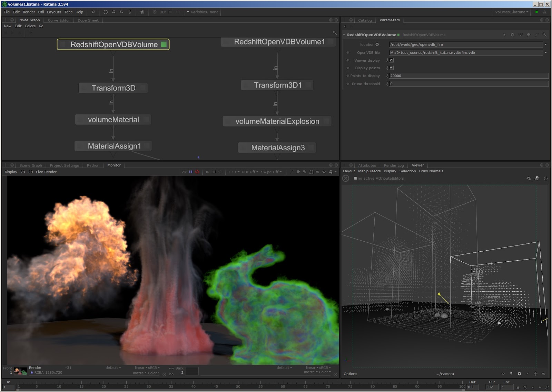The height and width of the screenshot is (392, 552).
Task: Toggle Viewer display checkbox
Action: 391,60
